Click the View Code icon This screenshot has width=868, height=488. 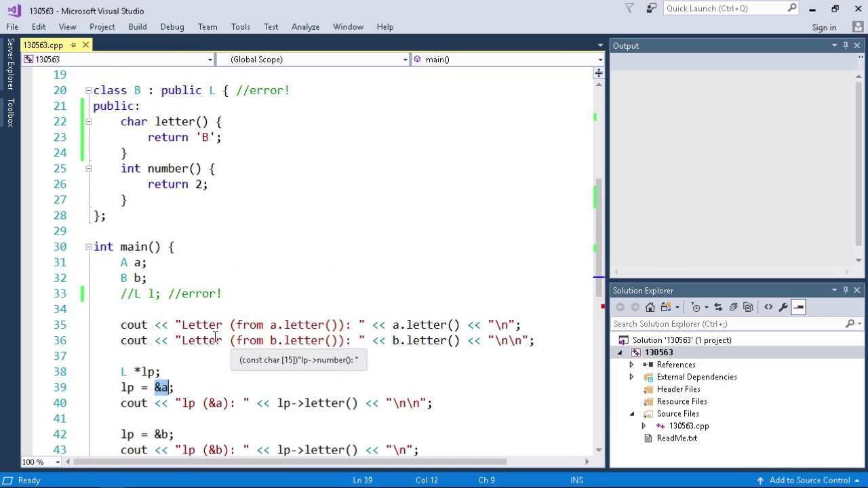coord(768,307)
